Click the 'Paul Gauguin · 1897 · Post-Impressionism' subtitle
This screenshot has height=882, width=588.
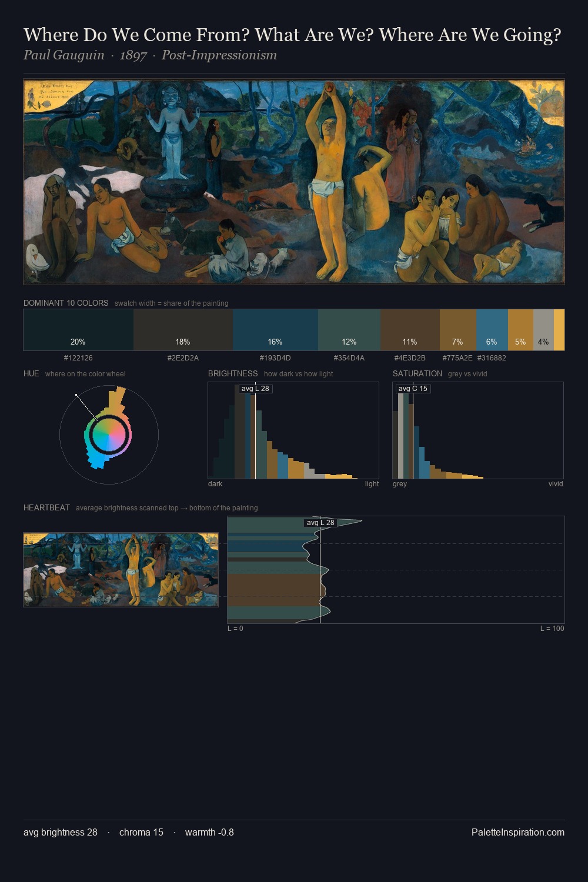pos(150,55)
